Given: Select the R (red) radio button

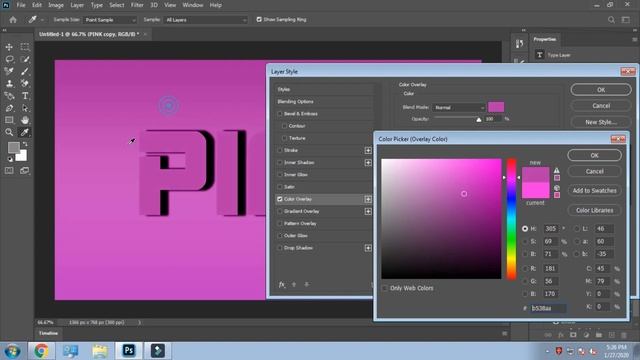Looking at the screenshot, I should coord(525,269).
